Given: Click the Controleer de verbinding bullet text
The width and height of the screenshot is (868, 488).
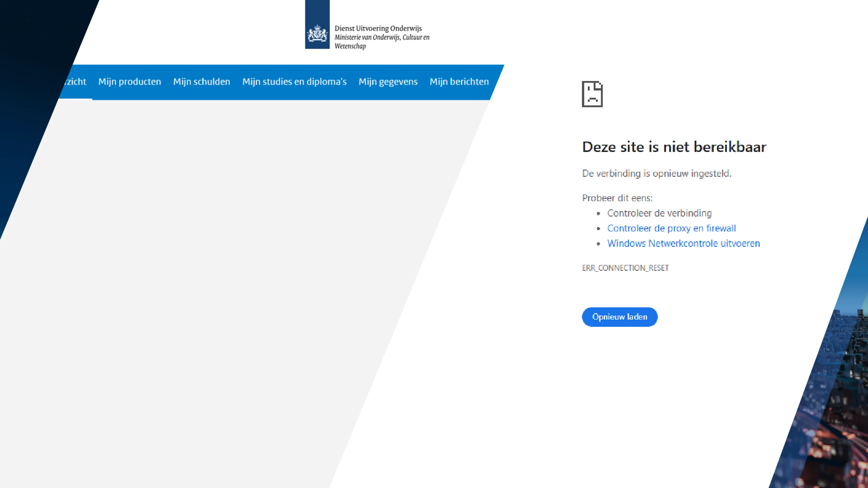Looking at the screenshot, I should [x=659, y=213].
